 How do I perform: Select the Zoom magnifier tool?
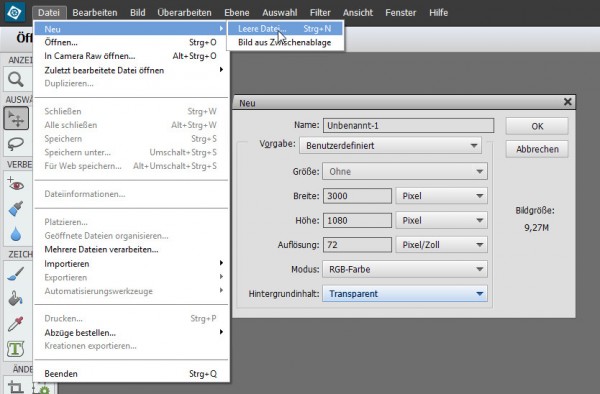(x=16, y=80)
